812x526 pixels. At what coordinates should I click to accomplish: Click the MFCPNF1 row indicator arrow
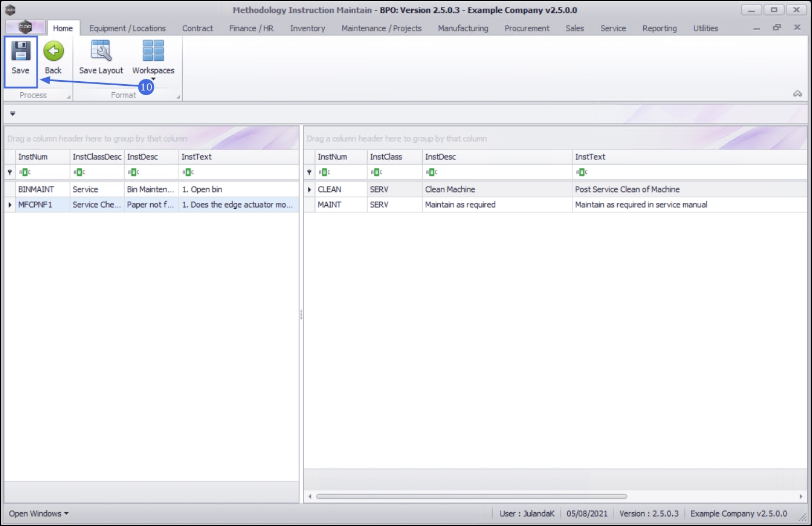(10, 205)
